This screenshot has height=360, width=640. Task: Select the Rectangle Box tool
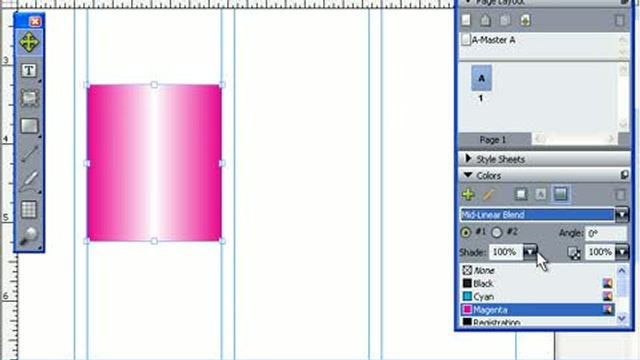(29, 126)
